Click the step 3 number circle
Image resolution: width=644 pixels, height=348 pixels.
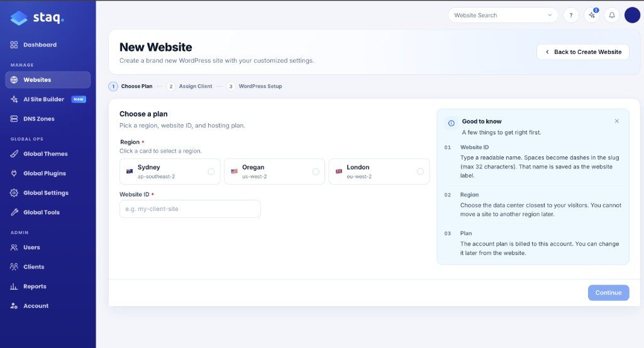click(x=231, y=87)
